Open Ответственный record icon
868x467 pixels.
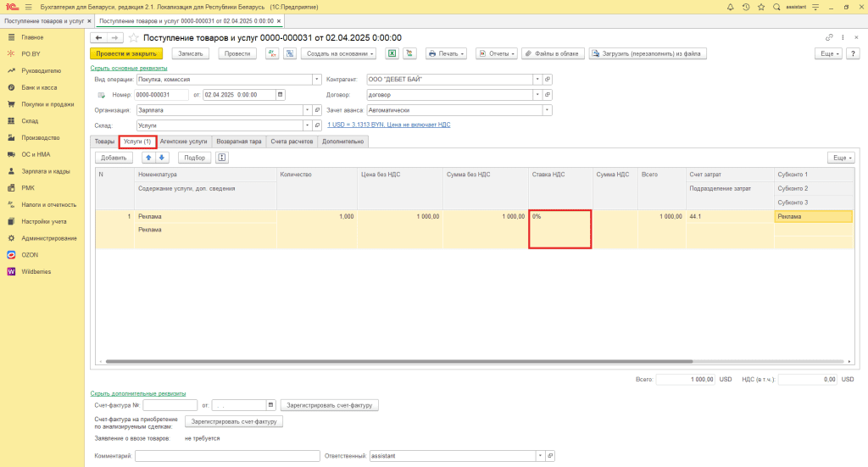(x=550, y=456)
